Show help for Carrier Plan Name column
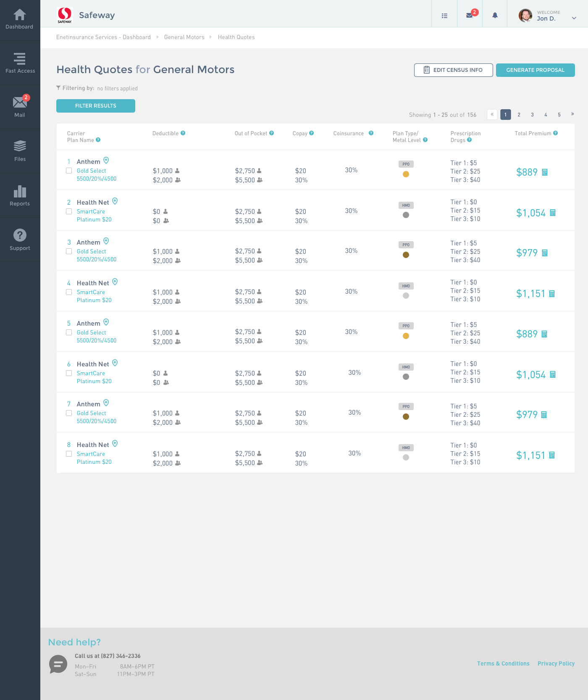This screenshot has width=588, height=700. (x=98, y=140)
